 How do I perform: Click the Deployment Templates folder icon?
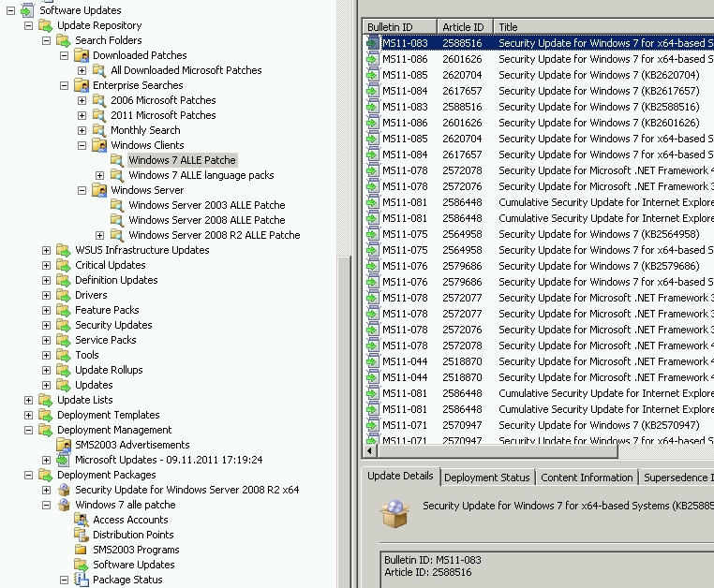tap(46, 415)
